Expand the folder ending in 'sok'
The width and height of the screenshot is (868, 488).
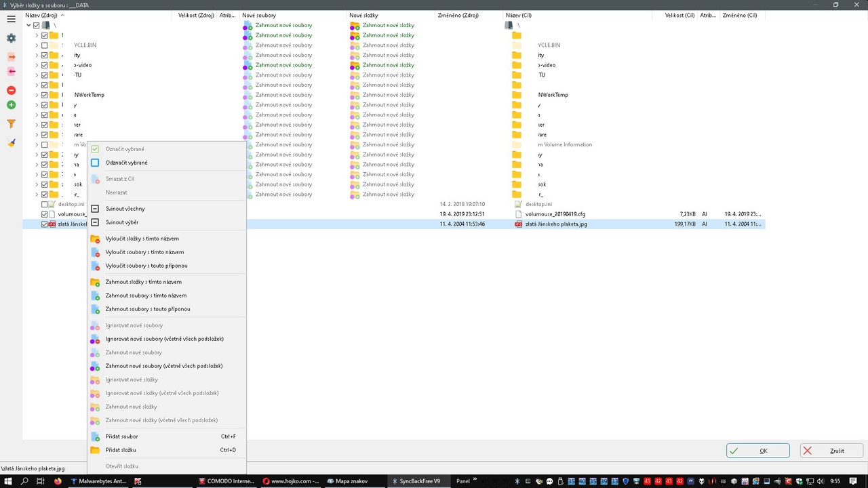tap(37, 184)
